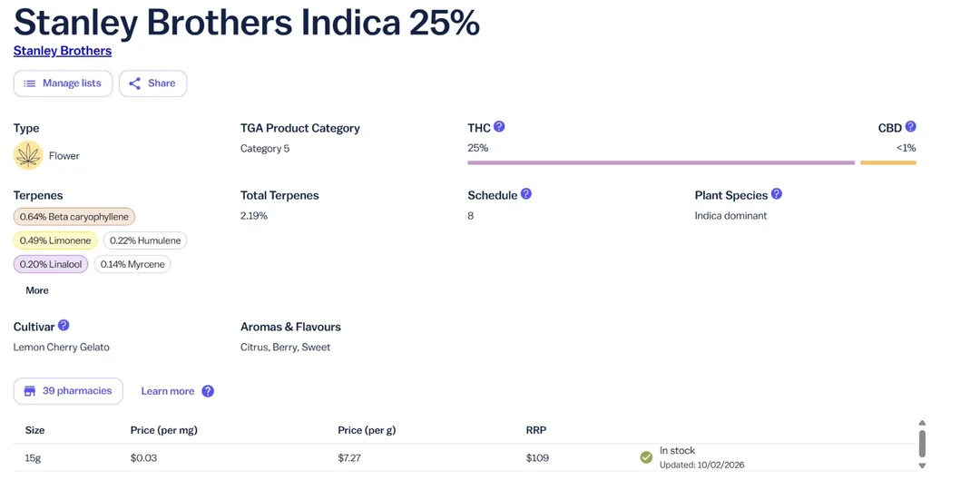Viewport: 980px width, 490px height.
Task: Open the Schedule info question icon
Action: (x=526, y=194)
